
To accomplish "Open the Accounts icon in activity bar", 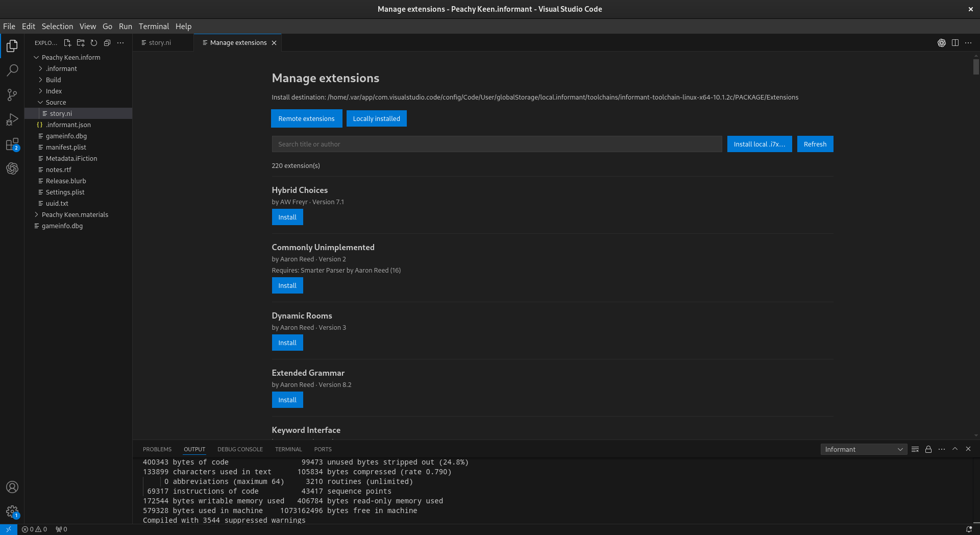I will click(12, 487).
